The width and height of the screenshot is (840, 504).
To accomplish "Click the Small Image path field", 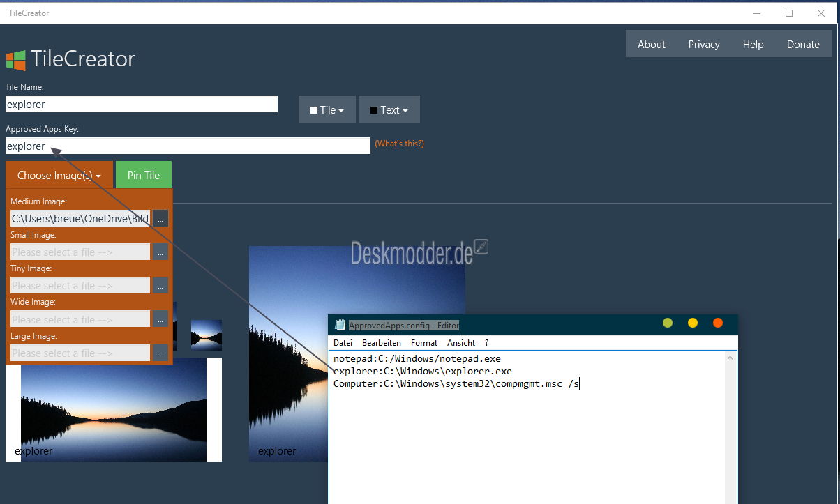I will tap(80, 252).
